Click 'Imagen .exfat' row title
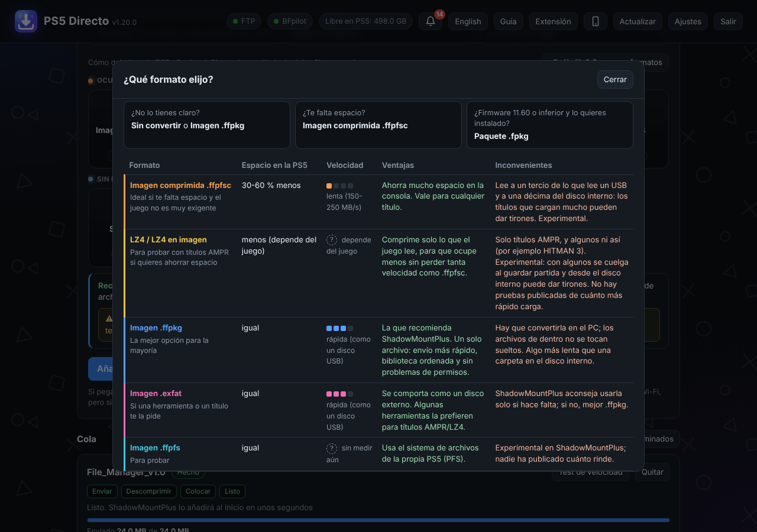Viewport: 757px width, 532px height. coord(156,394)
